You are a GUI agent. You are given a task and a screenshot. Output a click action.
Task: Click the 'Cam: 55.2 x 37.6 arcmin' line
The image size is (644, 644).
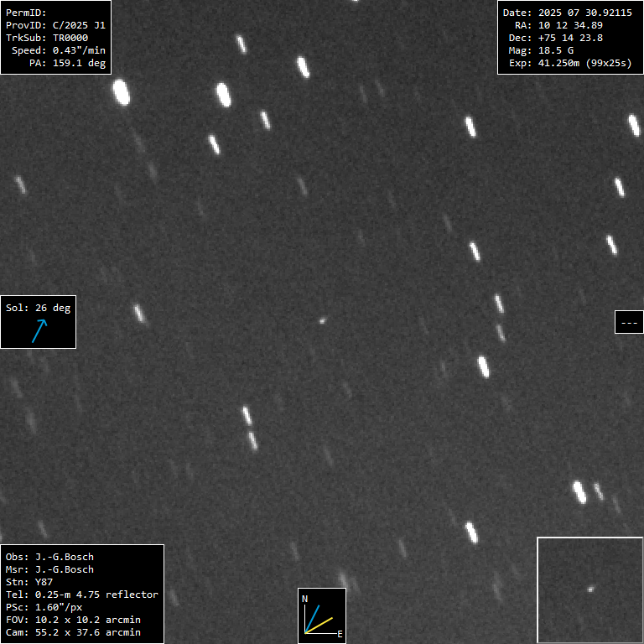point(73,632)
